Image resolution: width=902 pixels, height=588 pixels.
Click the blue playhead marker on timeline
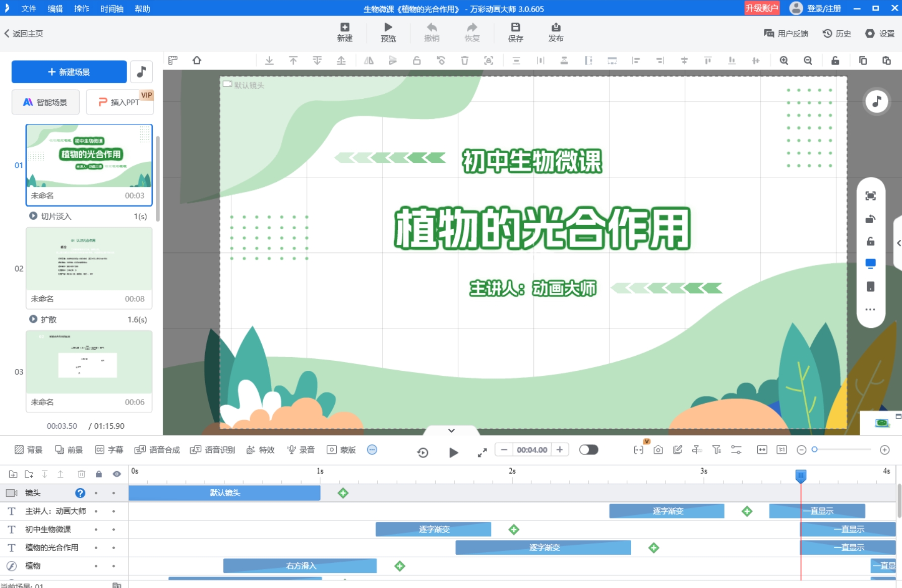[801, 475]
